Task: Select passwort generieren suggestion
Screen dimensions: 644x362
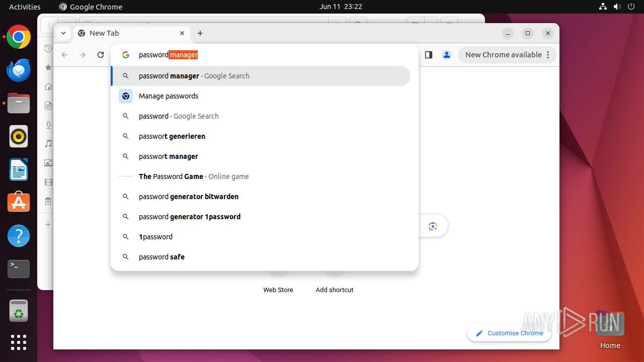Action: coord(261,136)
